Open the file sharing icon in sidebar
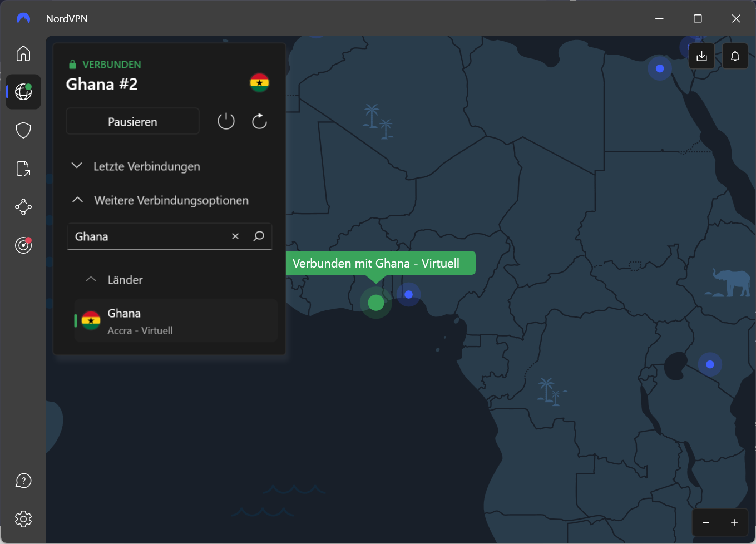 [x=23, y=169]
